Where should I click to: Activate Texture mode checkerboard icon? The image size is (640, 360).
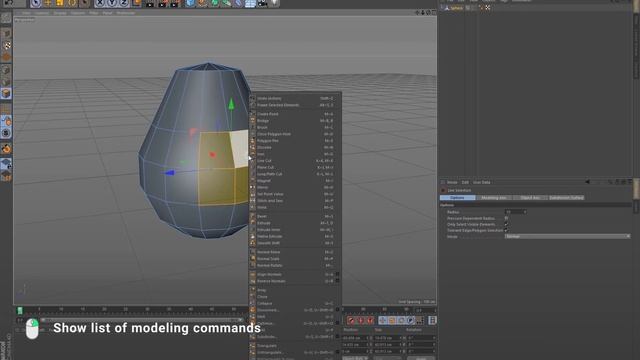pyautogui.click(x=6, y=45)
